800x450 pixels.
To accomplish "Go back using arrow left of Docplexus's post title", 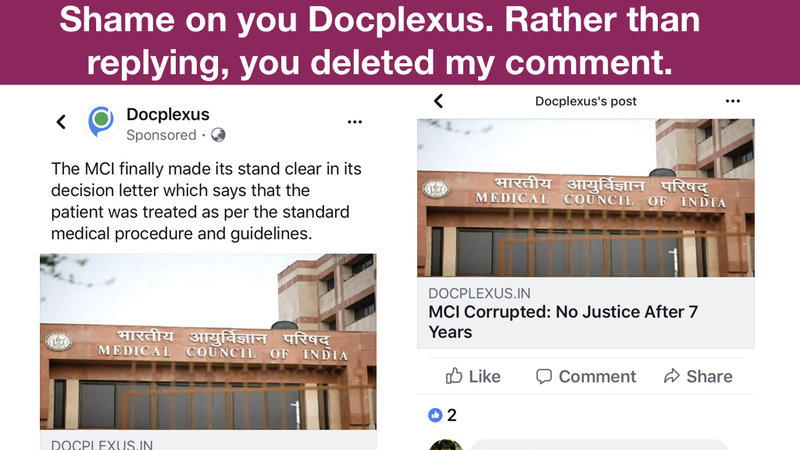I will (438, 101).
